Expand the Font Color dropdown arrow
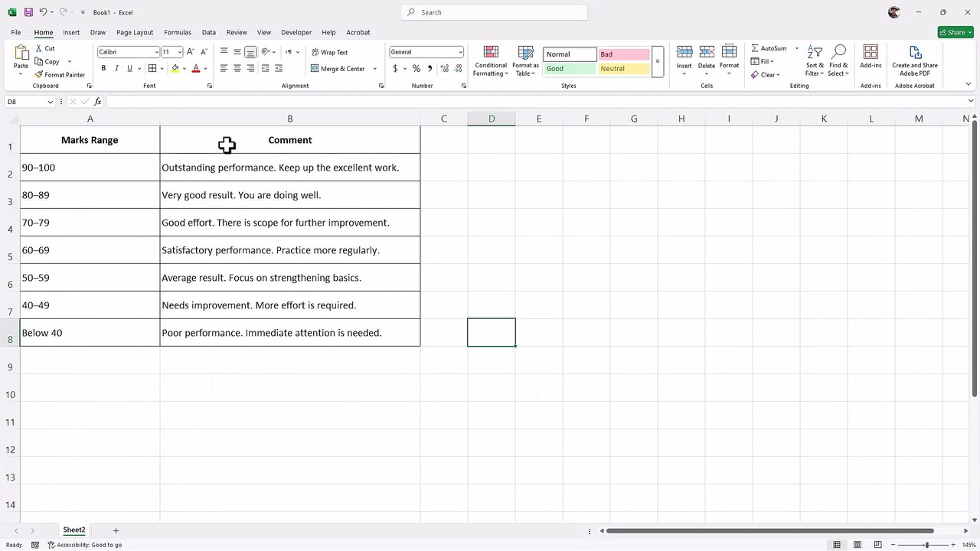Image resolution: width=980 pixels, height=551 pixels. coord(205,68)
